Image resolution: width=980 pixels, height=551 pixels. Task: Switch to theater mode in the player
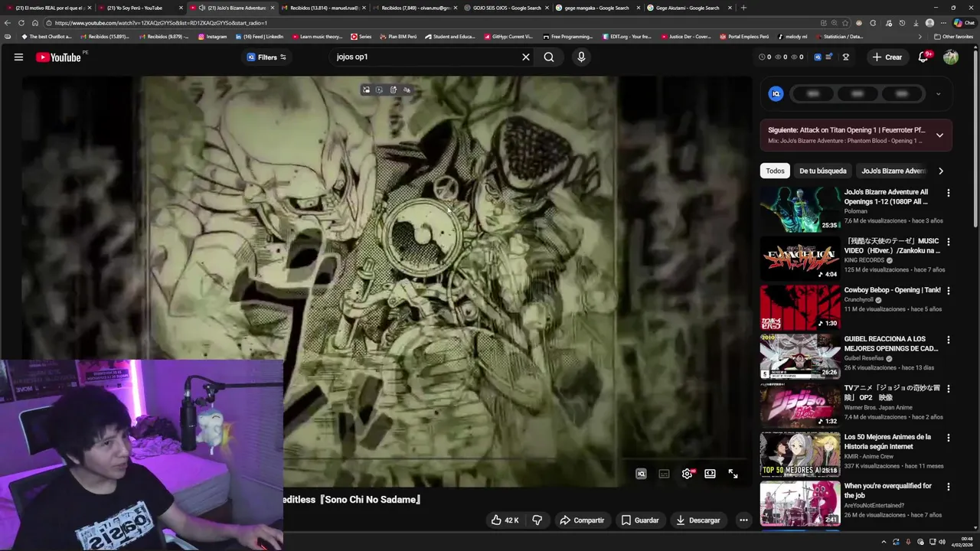coord(710,474)
